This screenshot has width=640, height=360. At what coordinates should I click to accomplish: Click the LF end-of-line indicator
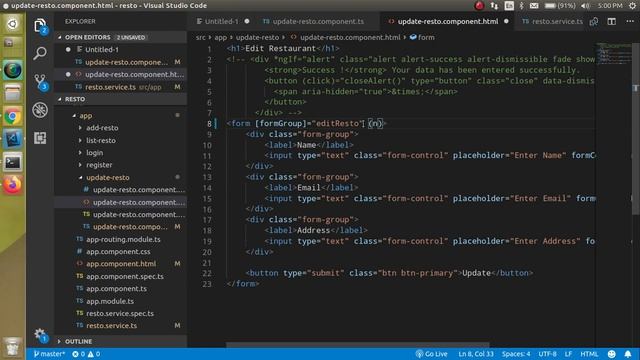click(x=568, y=354)
